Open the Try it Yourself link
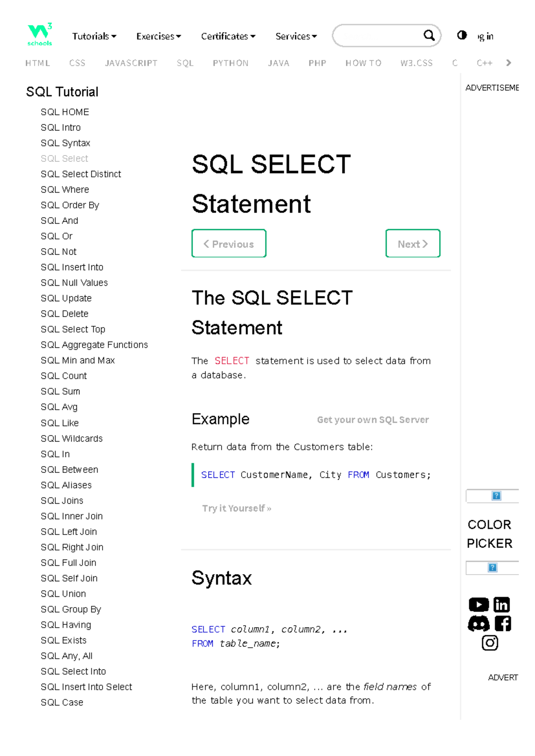 [x=236, y=508]
